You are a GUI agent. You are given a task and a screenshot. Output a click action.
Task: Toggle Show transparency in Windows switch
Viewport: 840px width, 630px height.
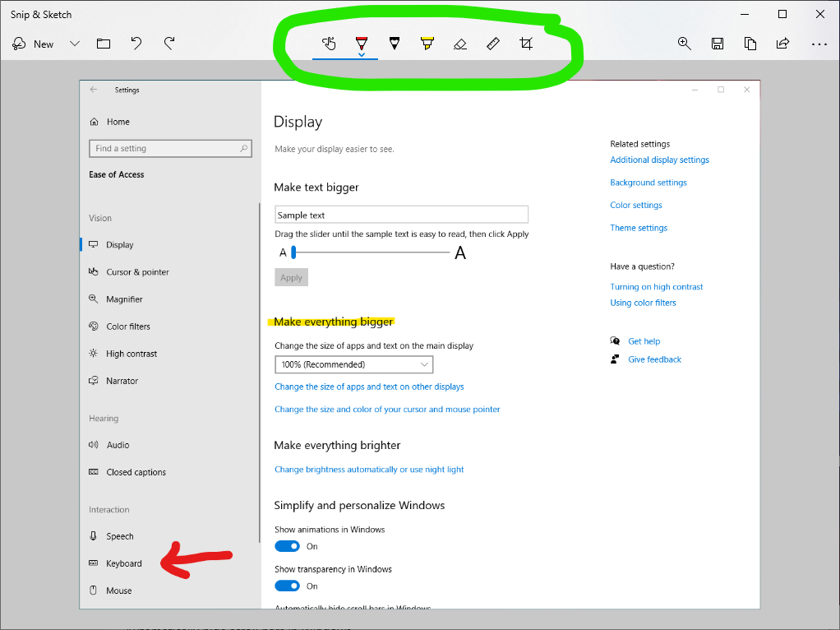[x=287, y=586]
